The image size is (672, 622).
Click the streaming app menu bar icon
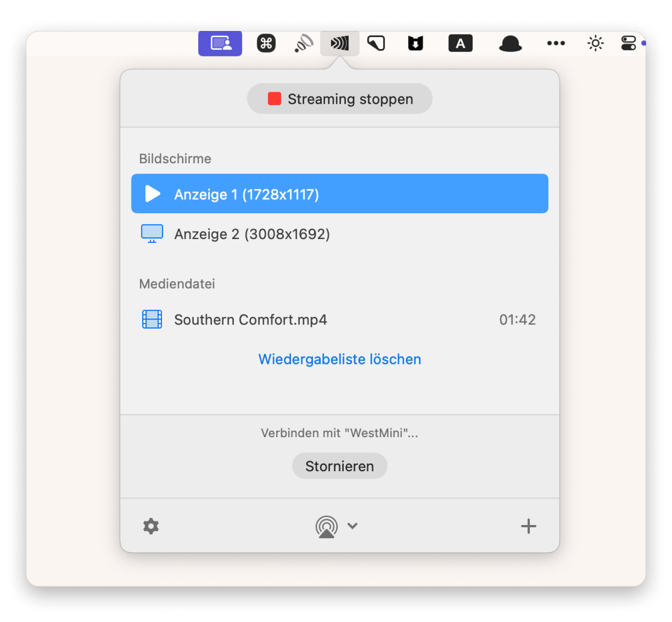(339, 44)
